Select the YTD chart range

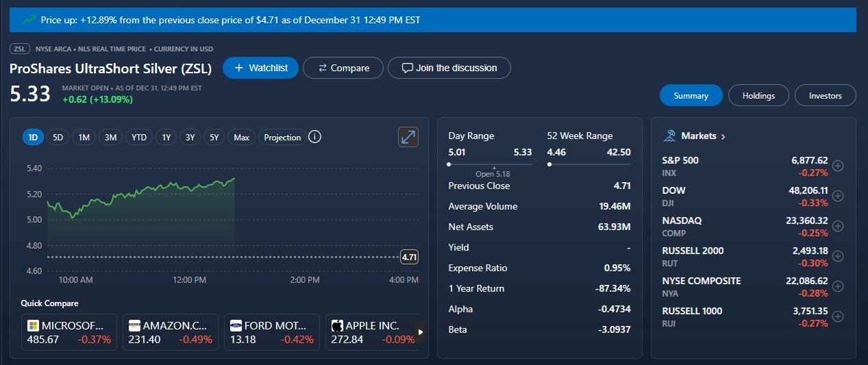click(139, 138)
